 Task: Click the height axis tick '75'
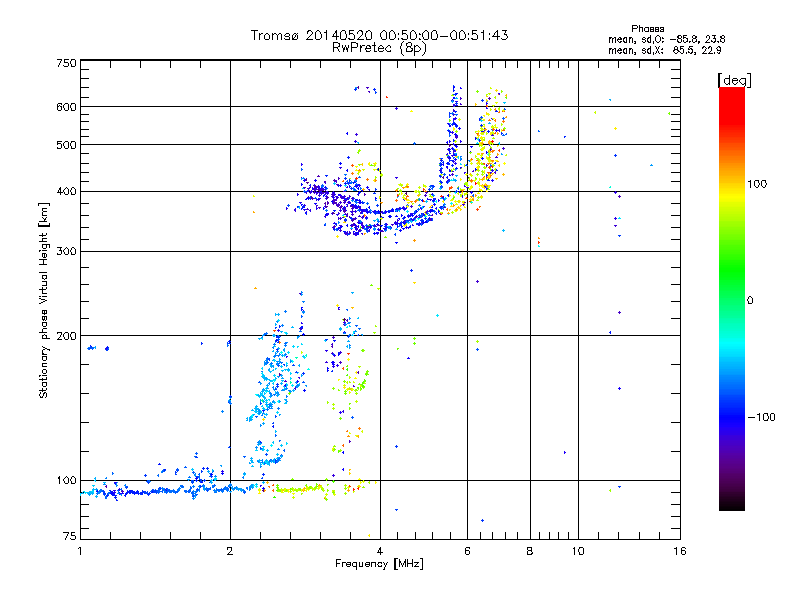tap(70, 536)
